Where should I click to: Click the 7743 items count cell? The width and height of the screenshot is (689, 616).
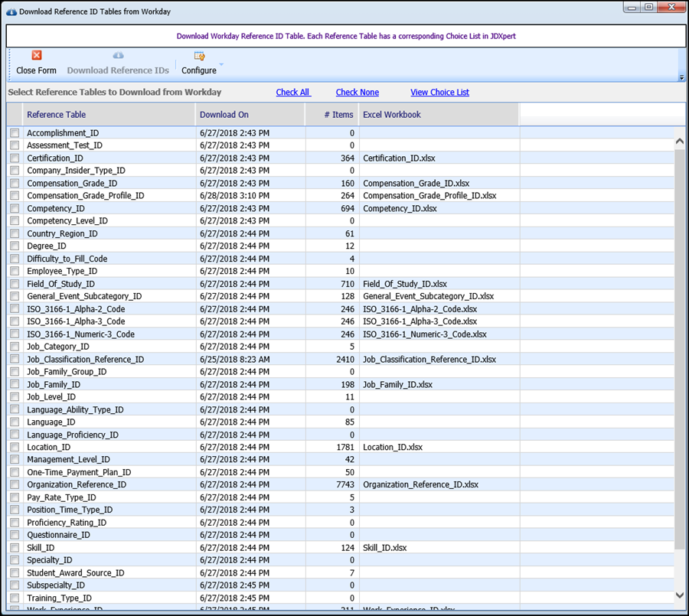click(x=345, y=484)
